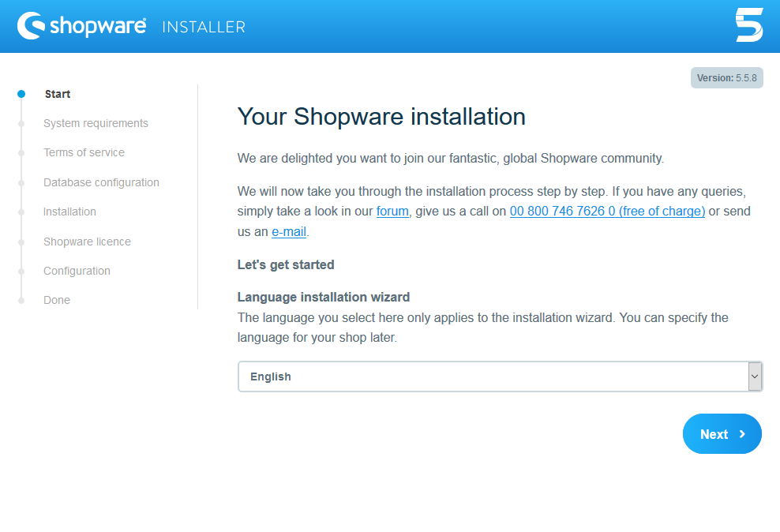The image size is (780, 532).
Task: Select the Done step in the sidebar
Action: pyautogui.click(x=57, y=300)
